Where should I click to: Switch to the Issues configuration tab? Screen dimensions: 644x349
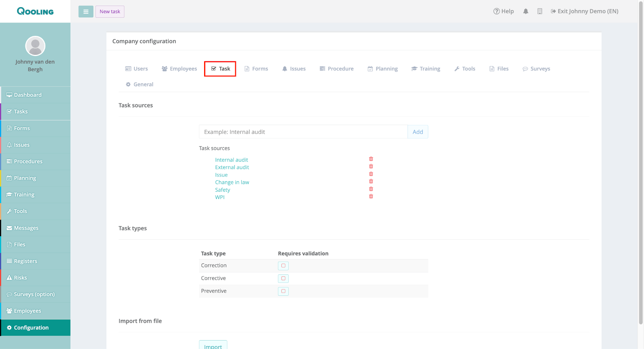click(x=294, y=69)
